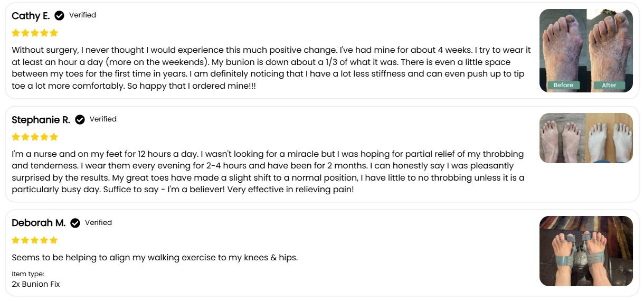644x301 pixels.
Task: Click the 2x Bunion Fix item type
Action: [36, 284]
